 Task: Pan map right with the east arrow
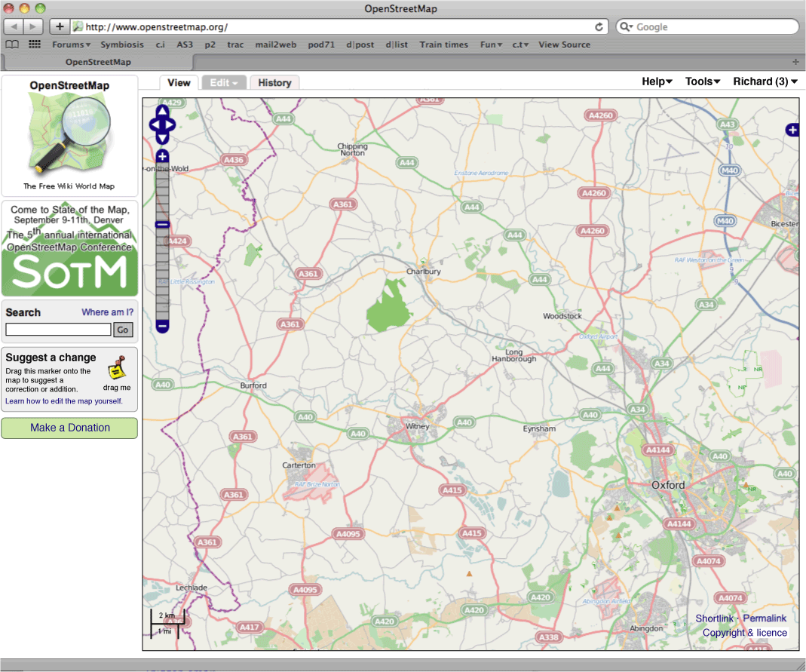click(170, 125)
